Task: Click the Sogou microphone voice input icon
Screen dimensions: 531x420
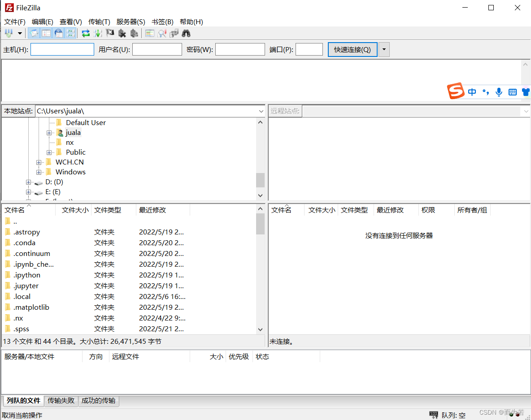Action: pyautogui.click(x=499, y=92)
